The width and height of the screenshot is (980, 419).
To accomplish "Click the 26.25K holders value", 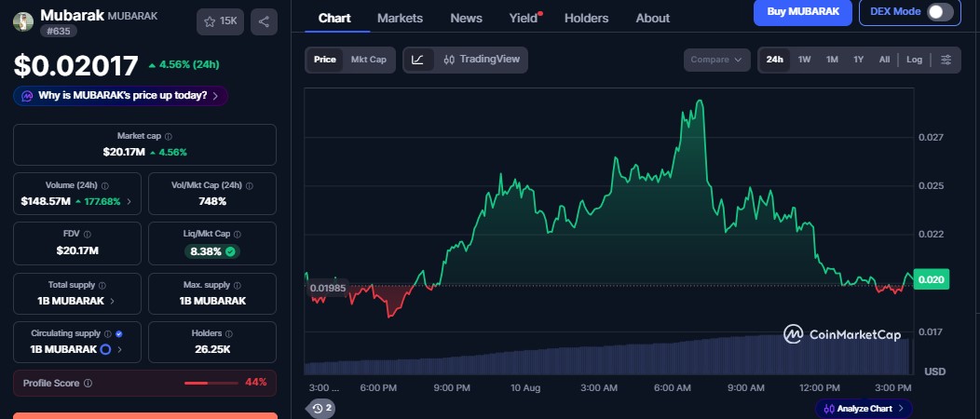I will pos(212,350).
